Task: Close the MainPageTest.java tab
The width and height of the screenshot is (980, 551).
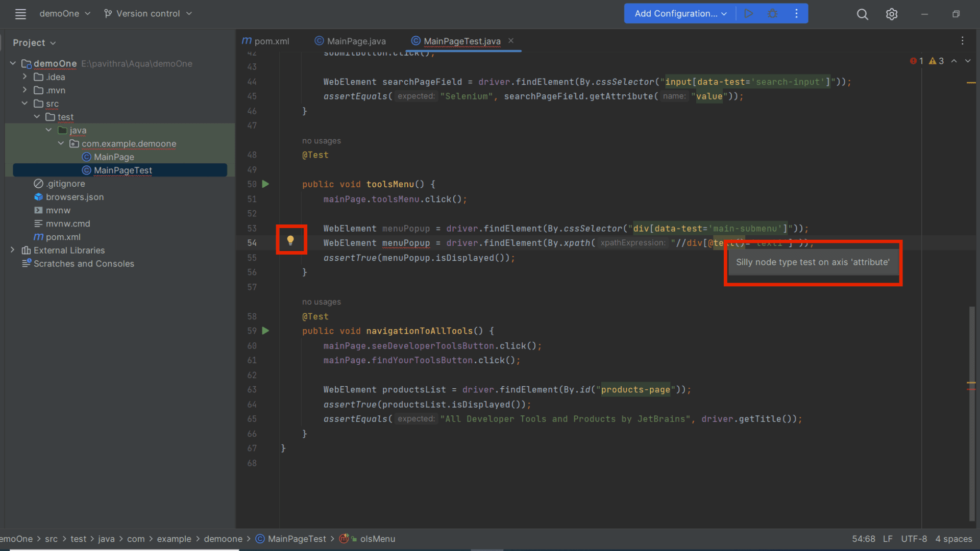Action: 511,41
